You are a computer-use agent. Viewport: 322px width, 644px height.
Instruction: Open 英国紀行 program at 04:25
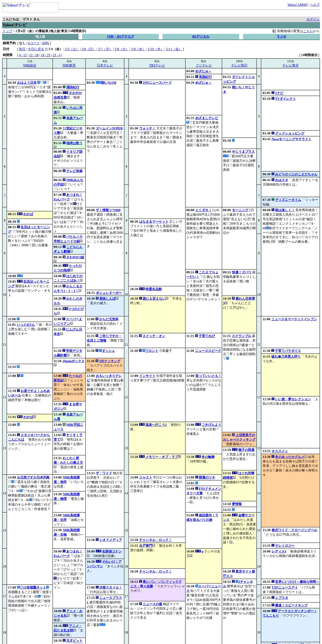[x=205, y=77]
